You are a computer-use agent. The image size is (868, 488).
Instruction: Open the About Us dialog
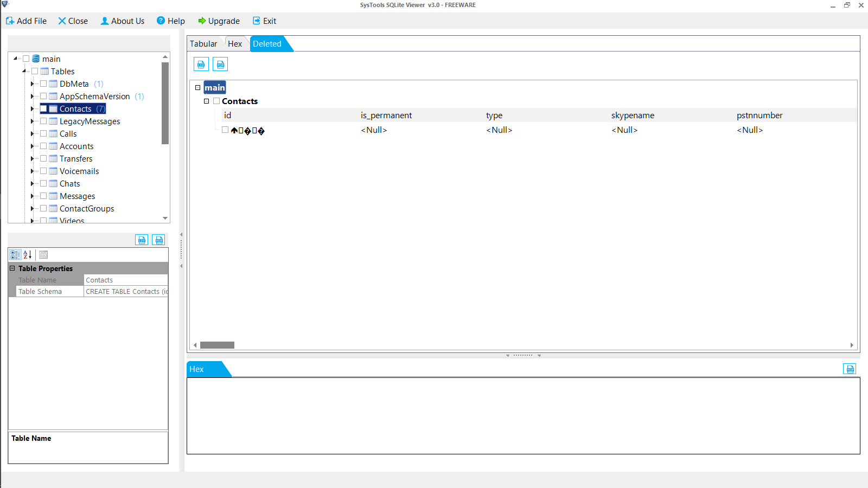pyautogui.click(x=123, y=21)
